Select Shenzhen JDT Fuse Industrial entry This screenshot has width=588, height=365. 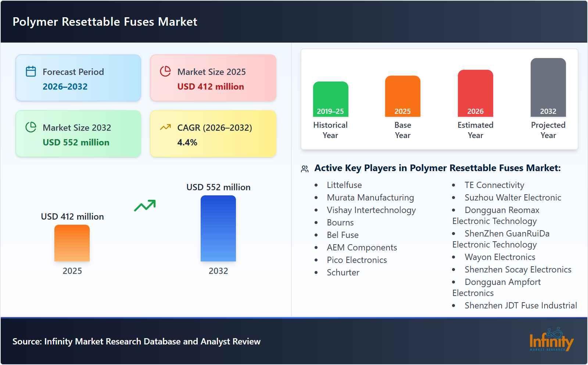click(x=521, y=306)
